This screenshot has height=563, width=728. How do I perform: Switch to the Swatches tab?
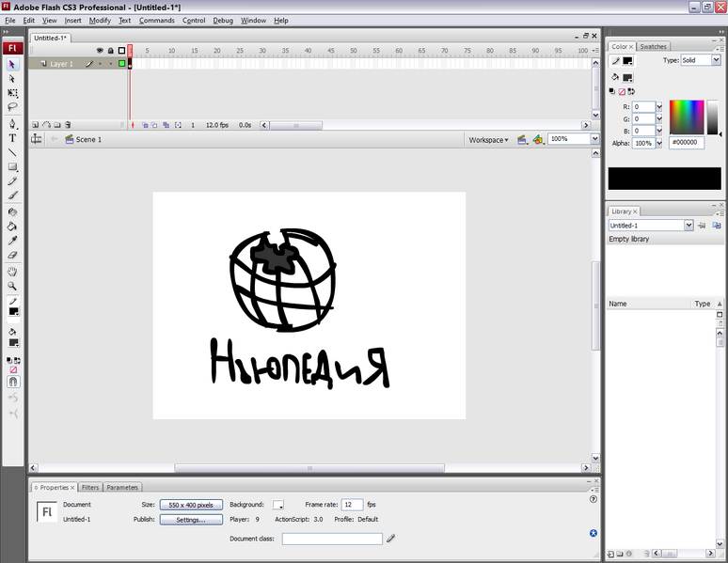pos(653,46)
